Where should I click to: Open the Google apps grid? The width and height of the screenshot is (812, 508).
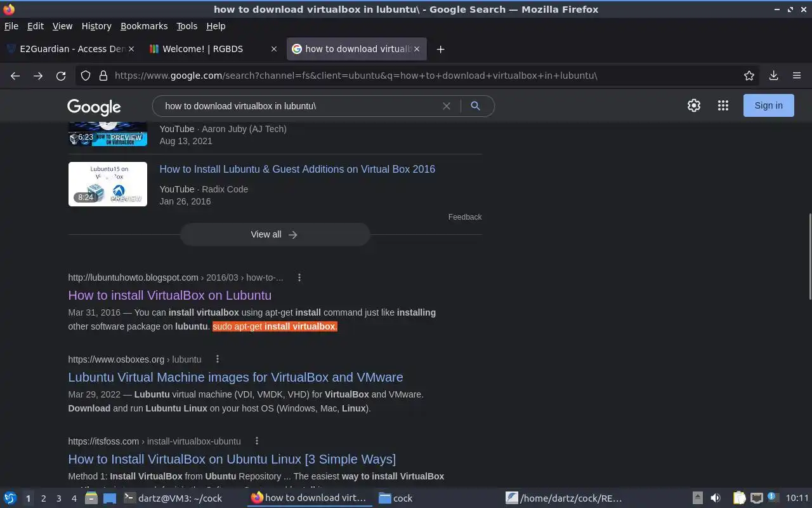(x=723, y=106)
